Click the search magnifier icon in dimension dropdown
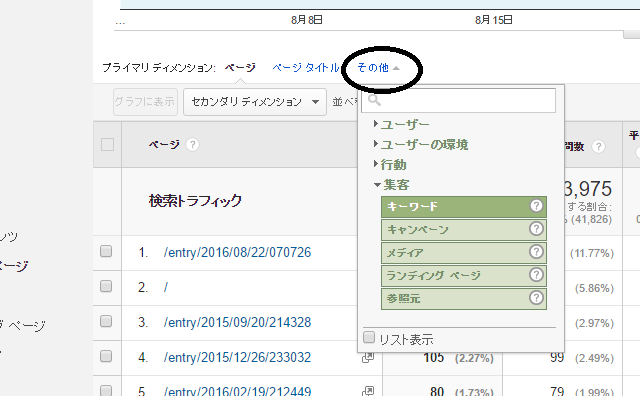This screenshot has height=396, width=640. pyautogui.click(x=374, y=100)
